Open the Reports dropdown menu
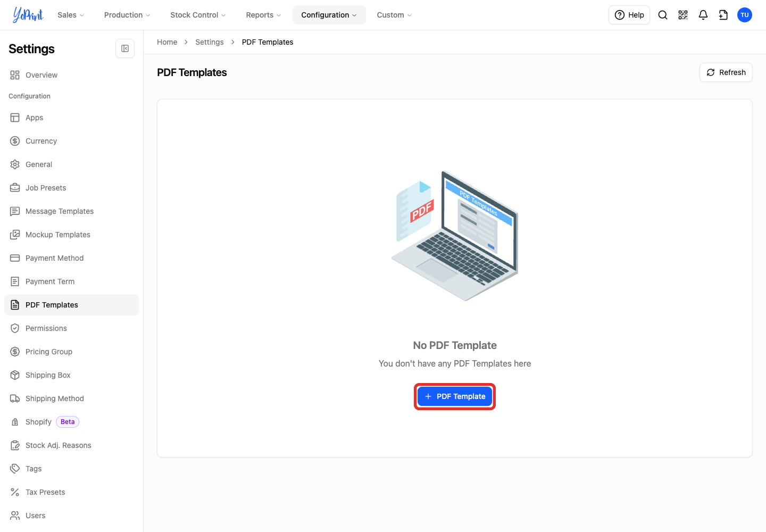The height and width of the screenshot is (532, 766). click(263, 15)
